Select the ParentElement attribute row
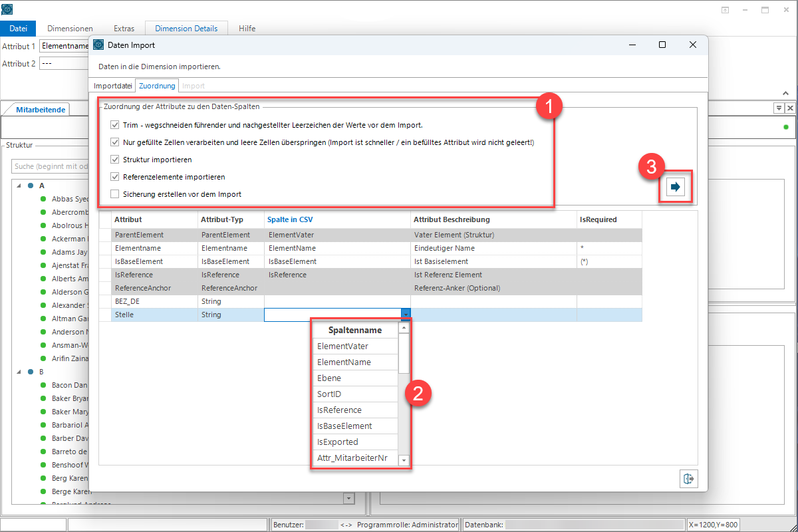Viewport: 798px width, 532px height. pos(370,235)
